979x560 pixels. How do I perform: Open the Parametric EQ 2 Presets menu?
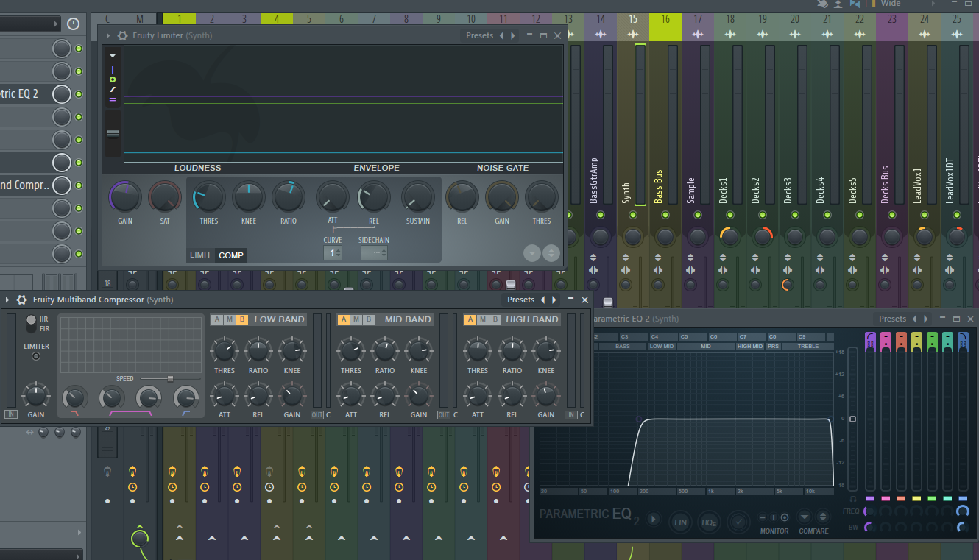pyautogui.click(x=892, y=319)
